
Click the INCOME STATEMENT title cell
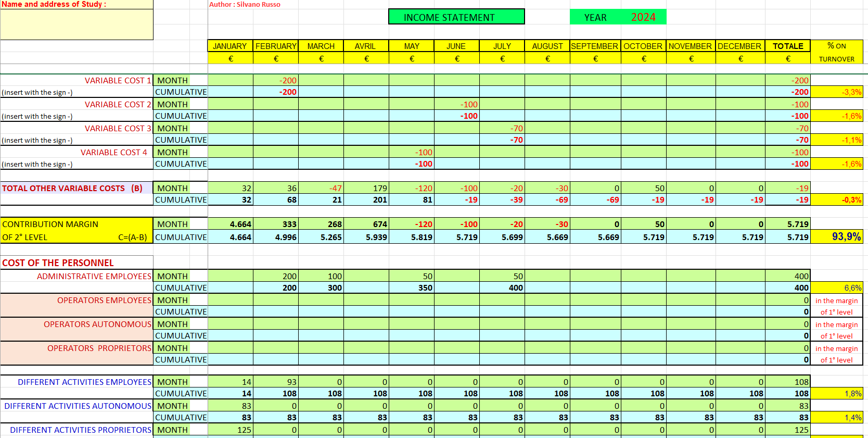(456, 17)
